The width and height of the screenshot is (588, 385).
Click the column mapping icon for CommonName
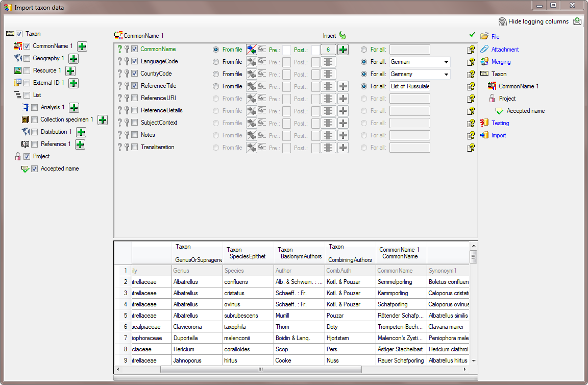pos(251,50)
